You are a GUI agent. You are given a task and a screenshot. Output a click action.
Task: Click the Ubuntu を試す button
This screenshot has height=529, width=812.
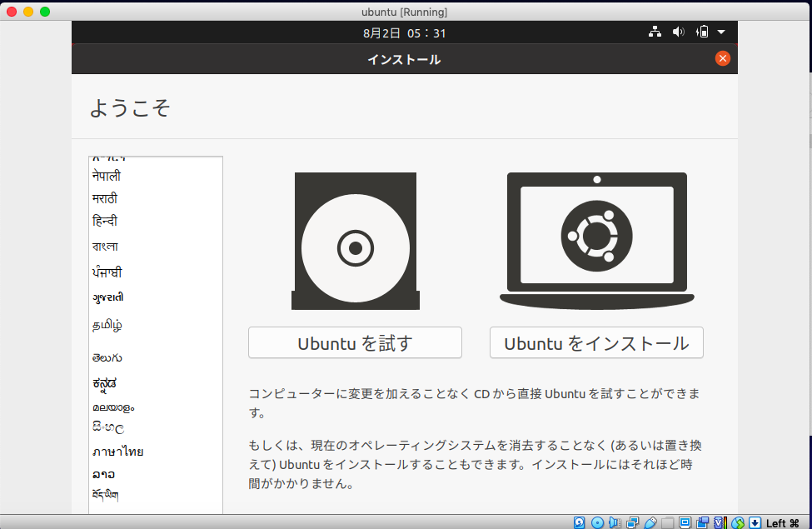point(355,342)
